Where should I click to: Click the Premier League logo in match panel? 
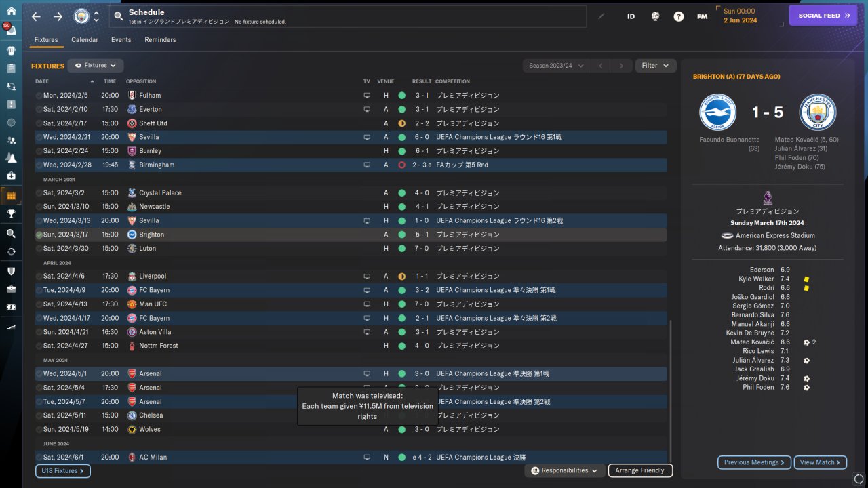(x=768, y=197)
